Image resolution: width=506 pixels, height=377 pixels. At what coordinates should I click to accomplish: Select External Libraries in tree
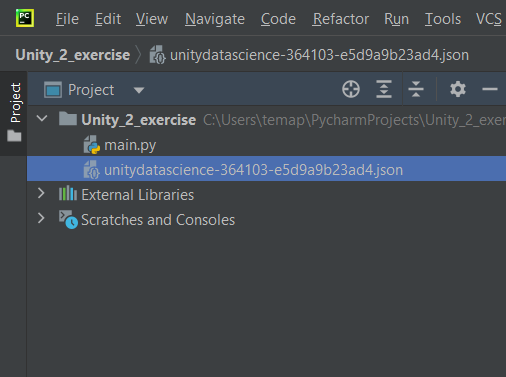pos(137,195)
